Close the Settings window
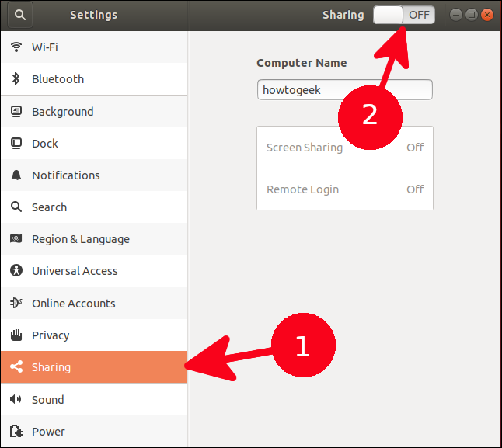Screen dimensions: 502x448 (487, 15)
